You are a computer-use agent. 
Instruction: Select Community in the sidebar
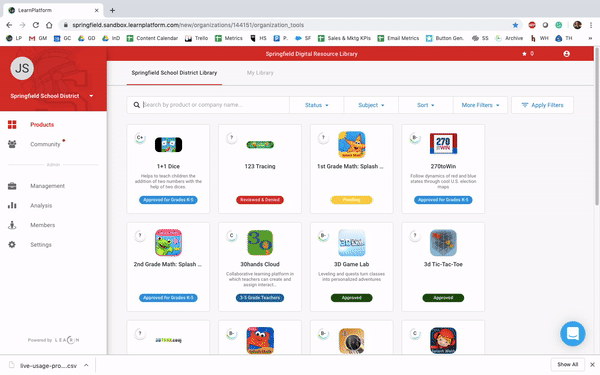[45, 144]
